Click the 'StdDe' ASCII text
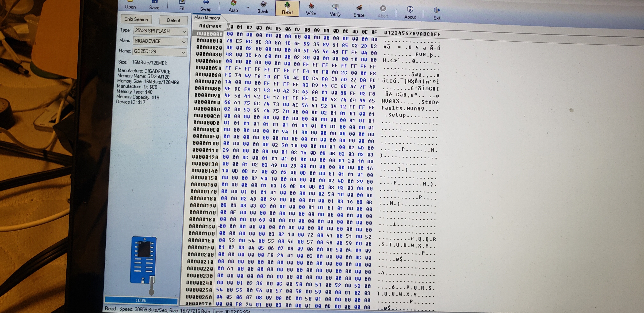 click(430, 102)
